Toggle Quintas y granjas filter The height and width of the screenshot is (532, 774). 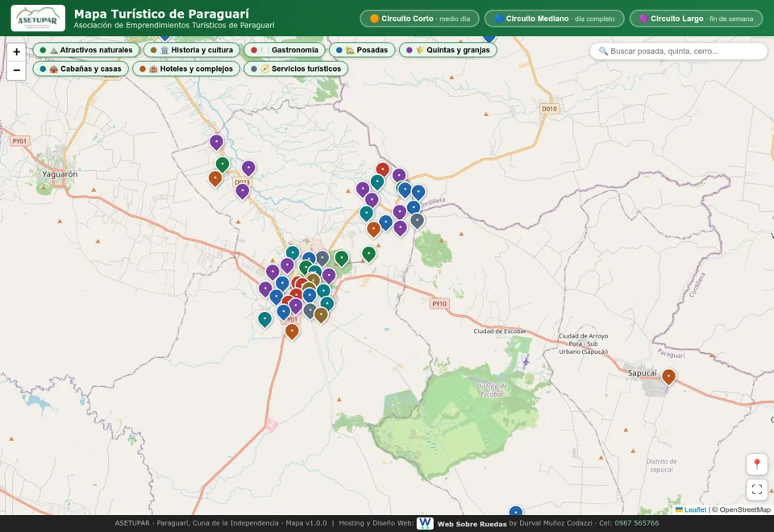(x=447, y=50)
